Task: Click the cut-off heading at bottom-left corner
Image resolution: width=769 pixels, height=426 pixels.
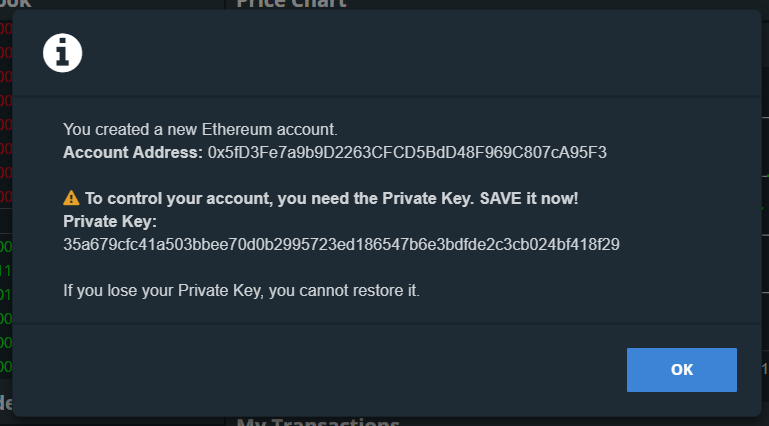Action: click(5, 403)
